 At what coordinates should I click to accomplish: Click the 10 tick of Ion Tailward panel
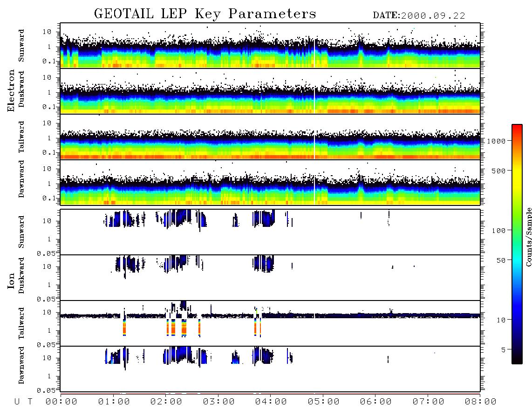click(x=47, y=312)
